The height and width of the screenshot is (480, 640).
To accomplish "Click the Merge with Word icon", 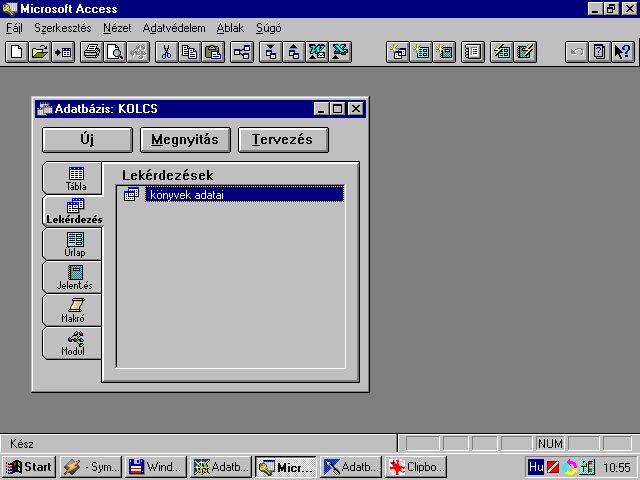I will [317, 52].
